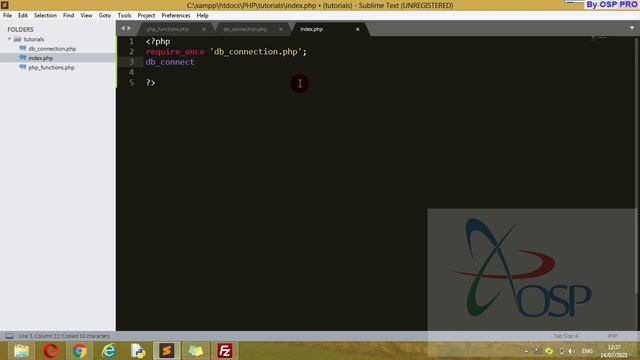Click the db_connect text on line 3
640x360 pixels.
click(x=170, y=62)
